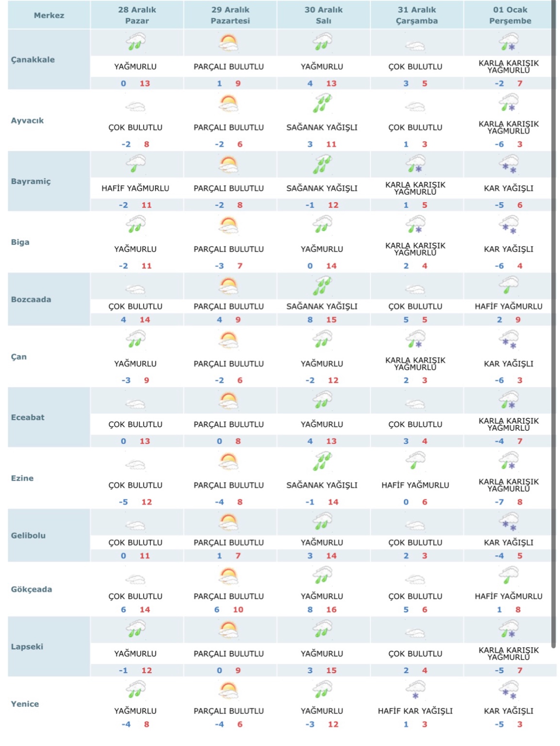The image size is (560, 746).
Task: Click Ayvacık's partly cloudy icon for 29 Aralık
Action: pyautogui.click(x=229, y=104)
